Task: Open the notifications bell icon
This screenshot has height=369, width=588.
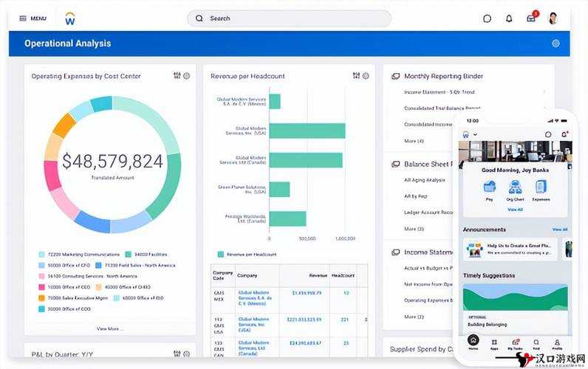Action: pyautogui.click(x=509, y=18)
